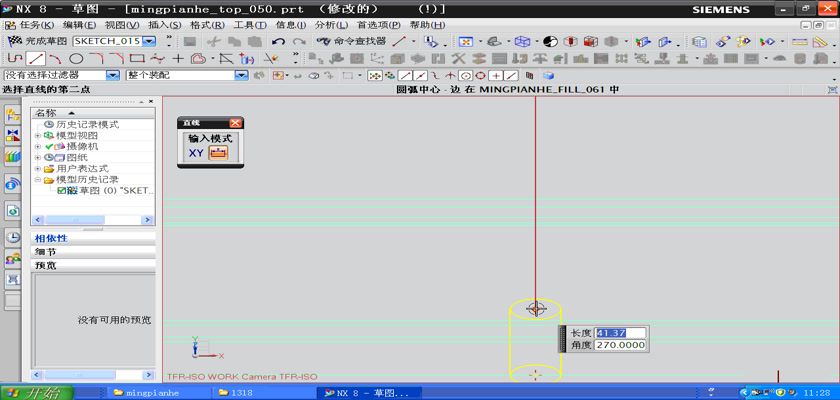Viewport: 840px width, 400px height.
Task: Collapse the Model History (模型历史记录) node
Action: click(x=38, y=179)
